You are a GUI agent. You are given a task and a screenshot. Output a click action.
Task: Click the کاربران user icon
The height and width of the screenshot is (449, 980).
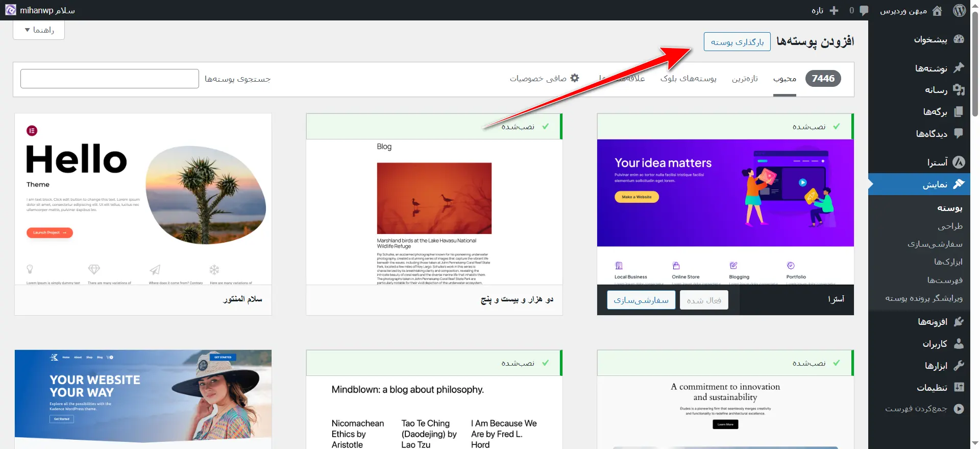959,344
